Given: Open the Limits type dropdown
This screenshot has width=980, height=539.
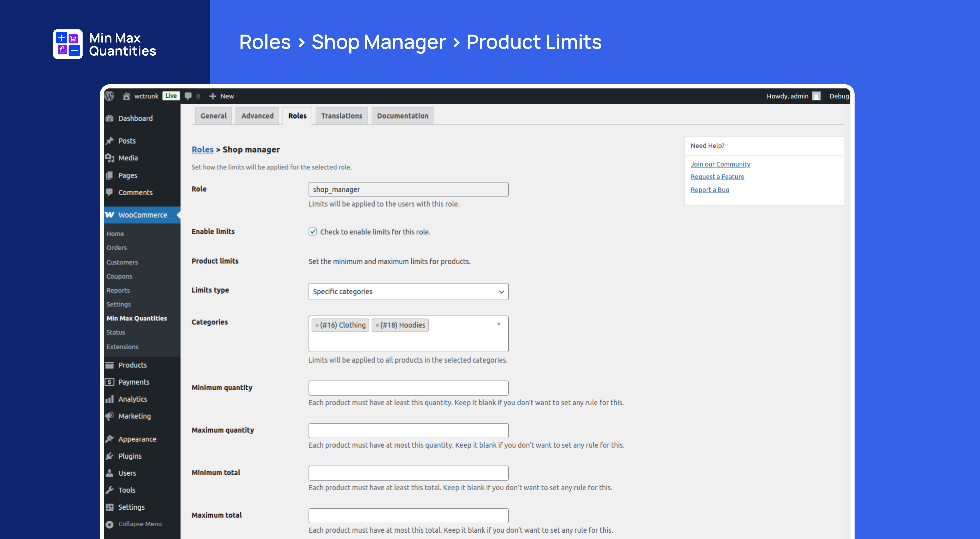Looking at the screenshot, I should [408, 291].
